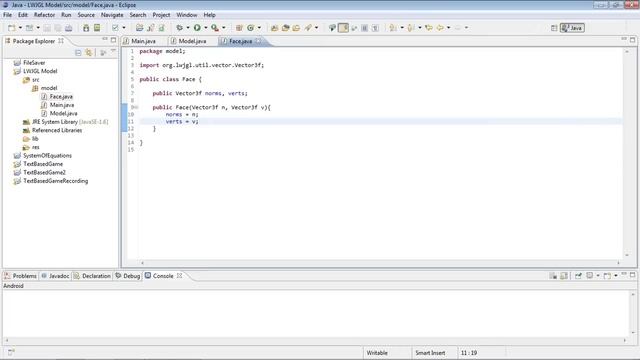Open the Debug configurations dropdown arrow
The height and width of the screenshot is (360, 640).
[x=188, y=28]
